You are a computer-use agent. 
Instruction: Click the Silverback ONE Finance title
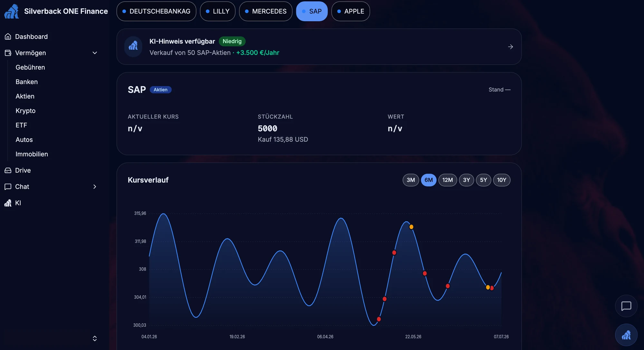coord(66,11)
